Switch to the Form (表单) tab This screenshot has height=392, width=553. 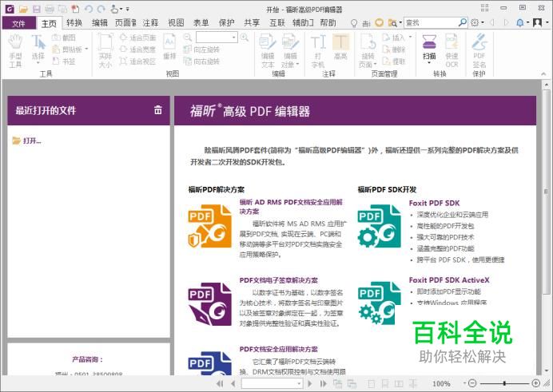pyautogui.click(x=201, y=23)
